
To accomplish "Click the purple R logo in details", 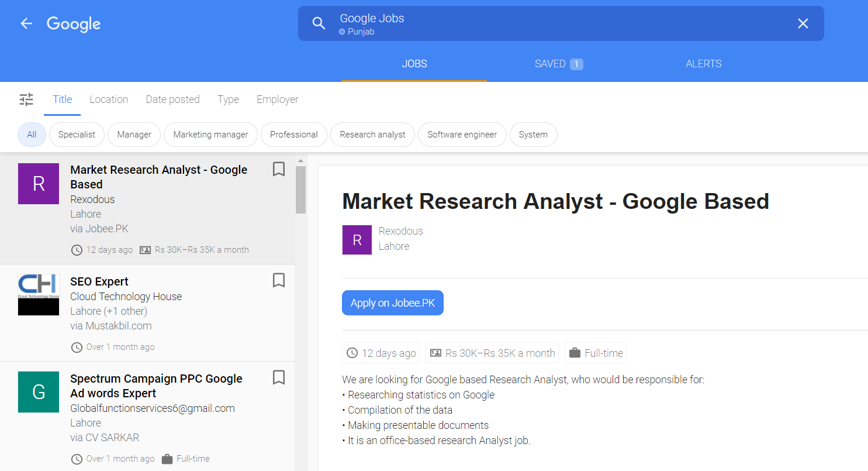I will coord(357,240).
